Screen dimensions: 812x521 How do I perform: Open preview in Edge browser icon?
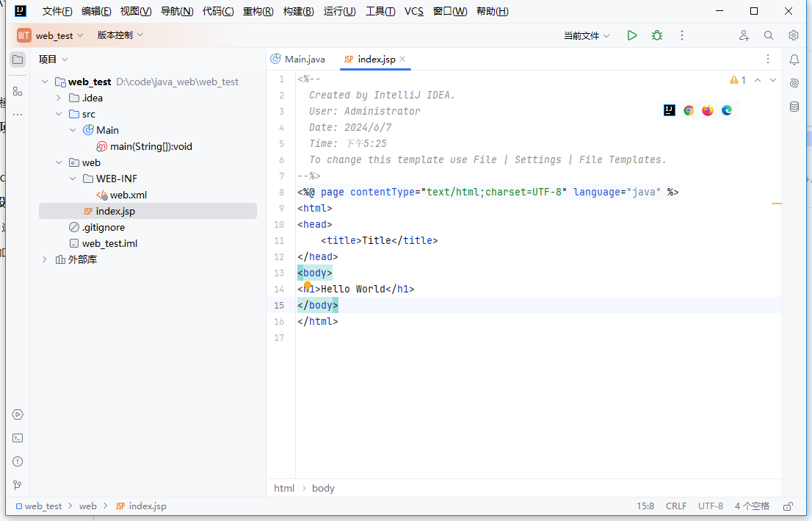coord(727,111)
